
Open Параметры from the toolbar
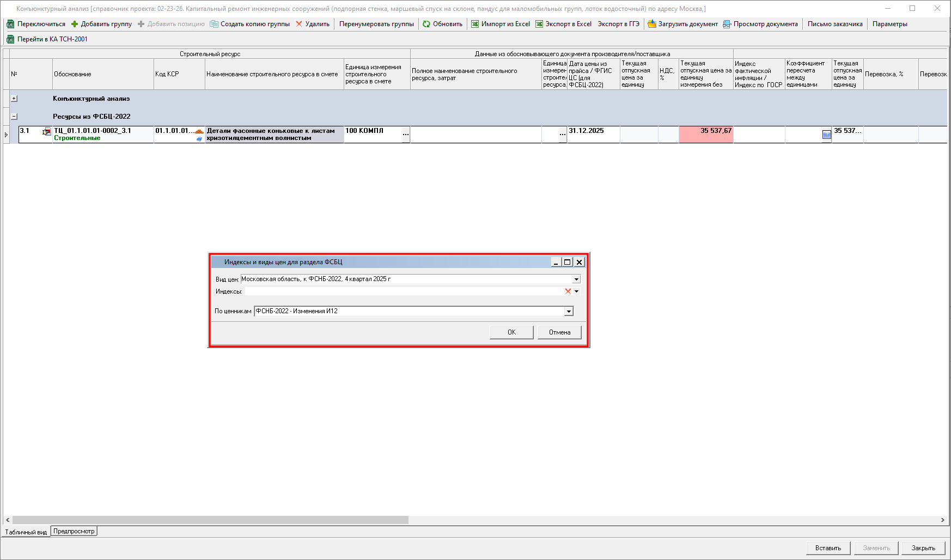click(890, 24)
